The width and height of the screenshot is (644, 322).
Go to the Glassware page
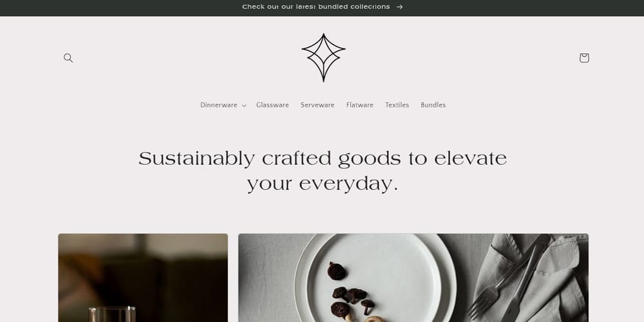click(x=272, y=105)
